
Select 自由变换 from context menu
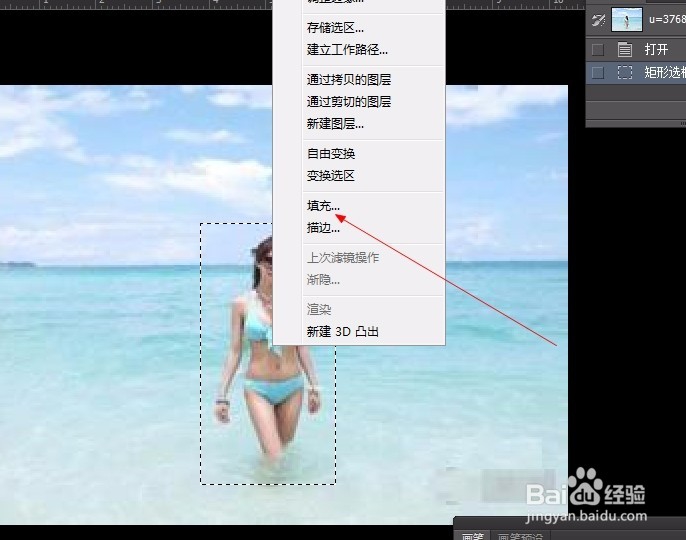pos(331,154)
